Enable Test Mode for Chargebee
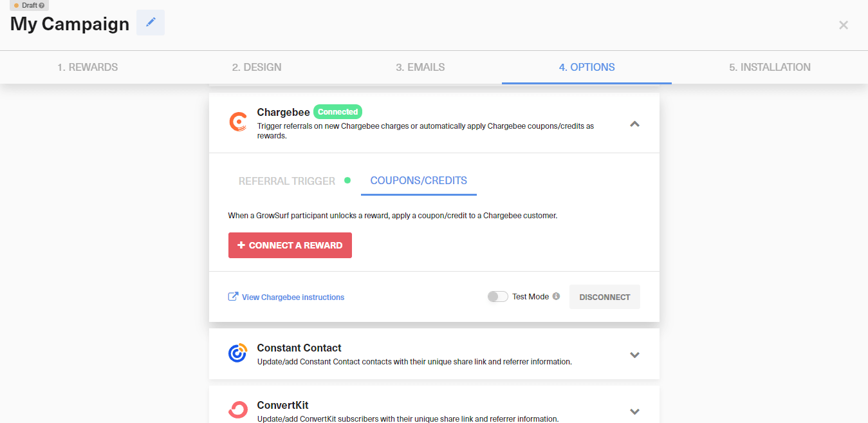The width and height of the screenshot is (868, 423). point(497,296)
